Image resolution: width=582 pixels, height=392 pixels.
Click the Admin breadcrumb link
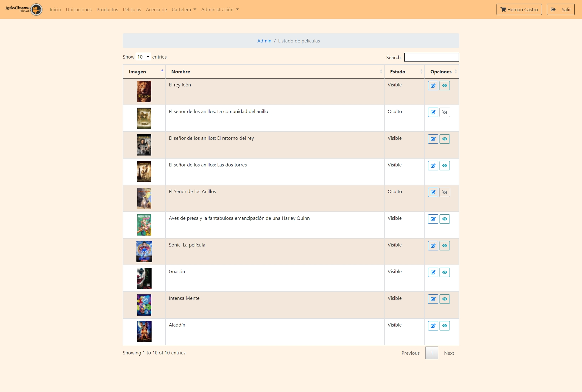click(x=264, y=41)
